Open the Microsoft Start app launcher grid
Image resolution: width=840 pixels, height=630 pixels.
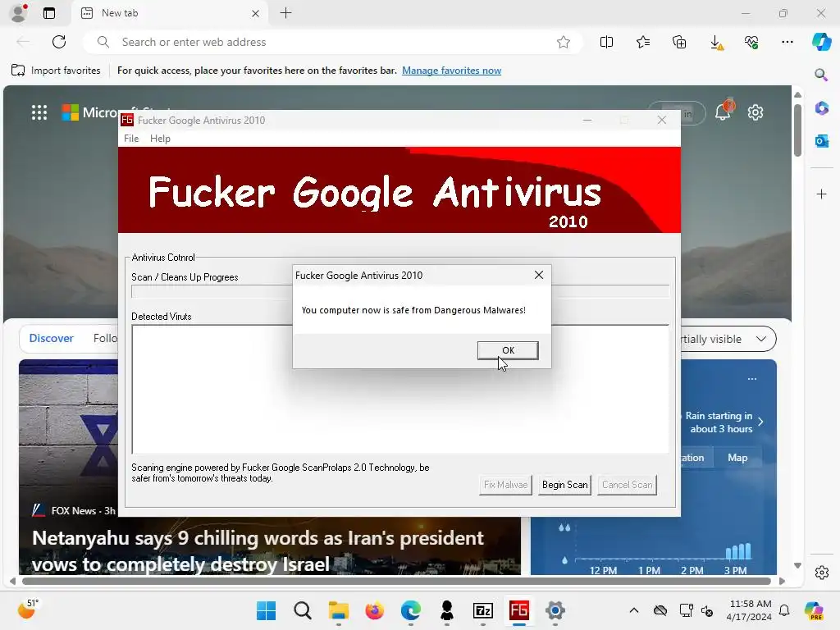click(x=39, y=112)
